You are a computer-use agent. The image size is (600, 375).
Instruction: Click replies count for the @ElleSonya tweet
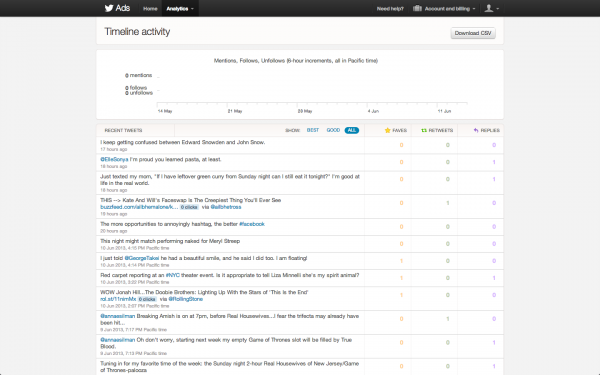[x=494, y=162]
